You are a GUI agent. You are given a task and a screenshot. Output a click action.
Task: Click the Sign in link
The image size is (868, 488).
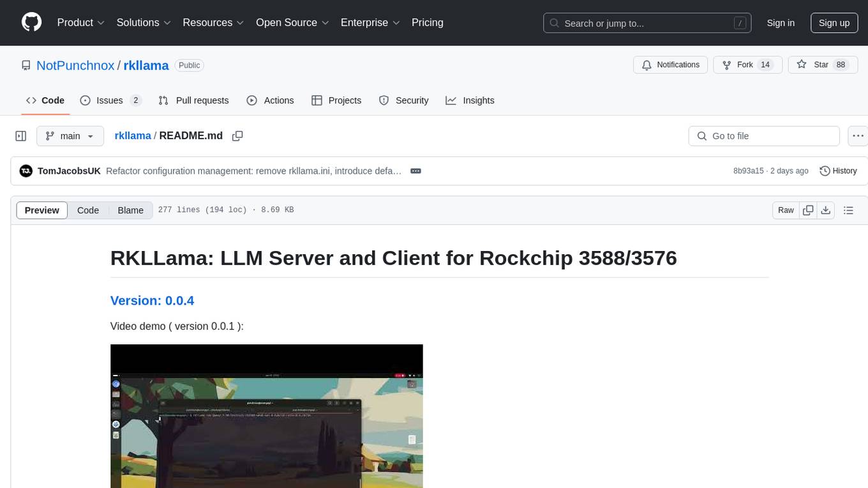(781, 23)
